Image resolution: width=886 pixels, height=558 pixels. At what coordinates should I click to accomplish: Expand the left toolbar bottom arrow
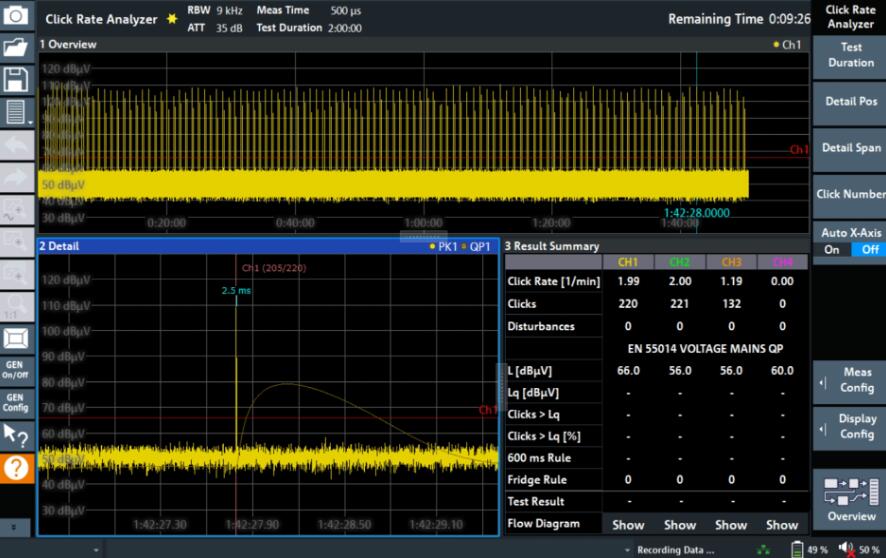tap(14, 526)
